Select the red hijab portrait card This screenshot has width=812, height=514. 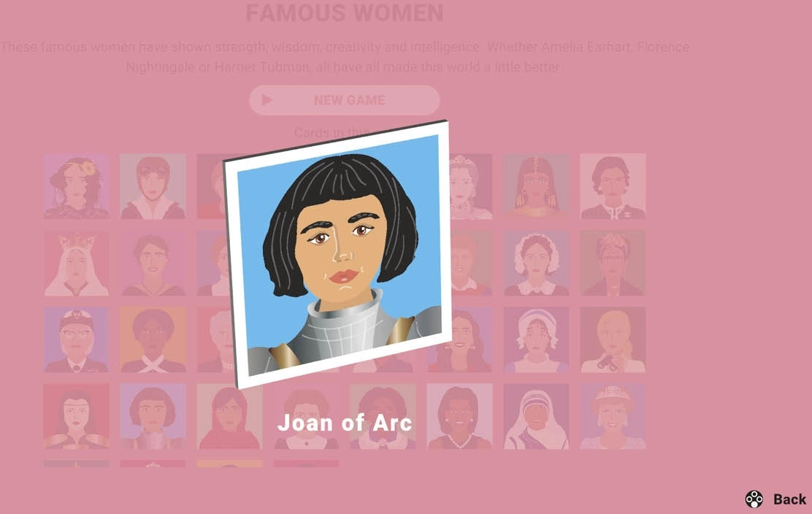[229, 416]
